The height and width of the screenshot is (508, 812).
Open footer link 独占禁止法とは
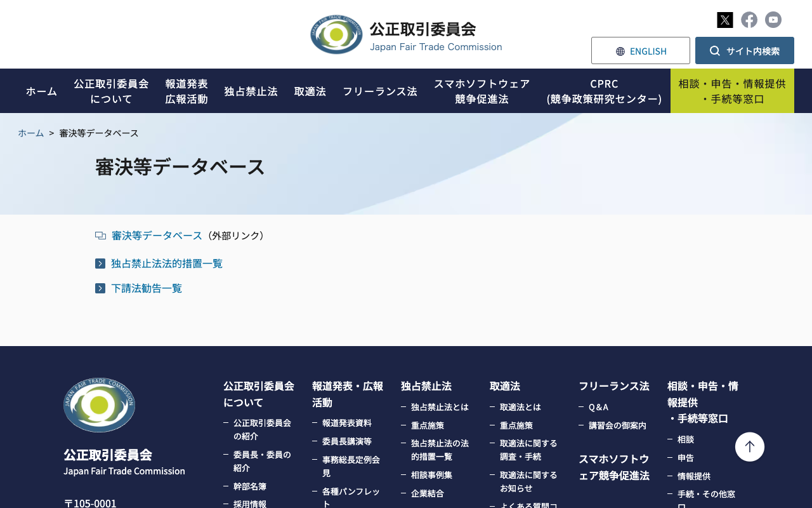pos(440,407)
